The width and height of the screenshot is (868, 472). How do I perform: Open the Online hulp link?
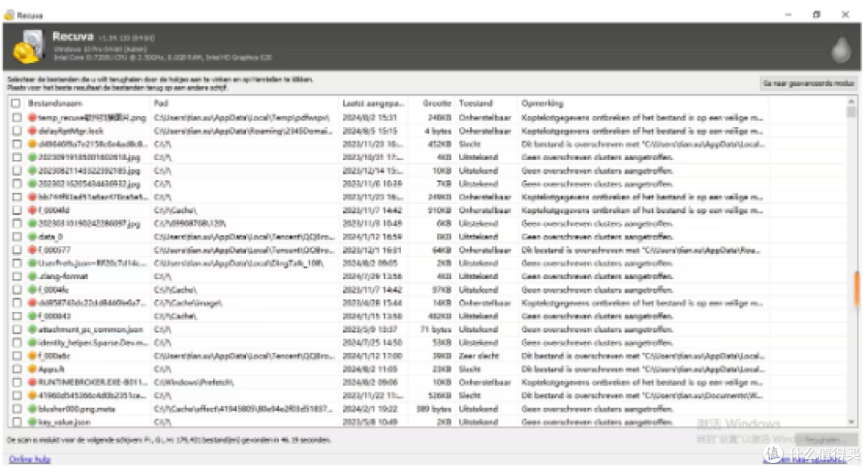pyautogui.click(x=30, y=459)
